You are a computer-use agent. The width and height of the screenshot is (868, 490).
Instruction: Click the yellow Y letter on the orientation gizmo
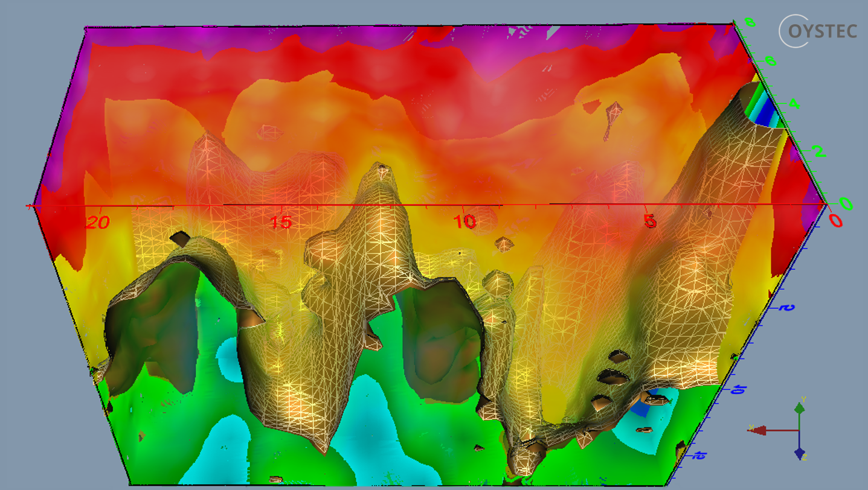point(803,399)
